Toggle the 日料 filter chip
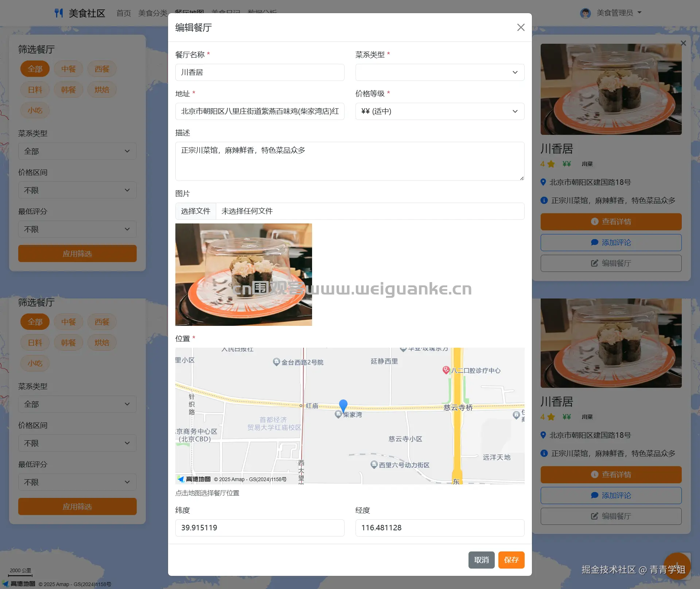This screenshot has height=589, width=700. tap(35, 90)
